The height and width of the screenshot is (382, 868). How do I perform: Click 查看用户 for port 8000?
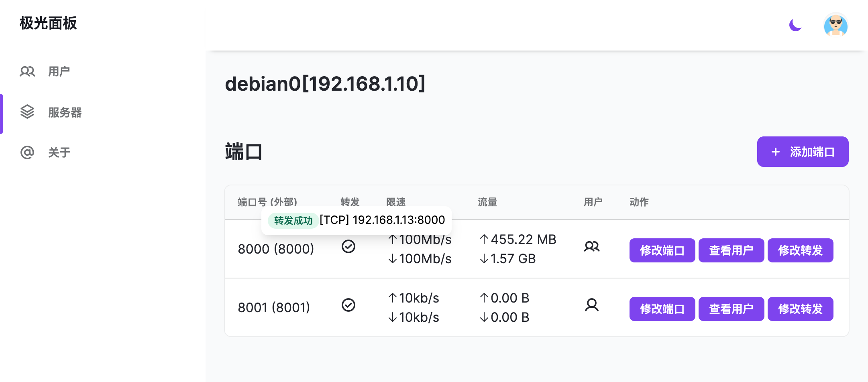(731, 250)
